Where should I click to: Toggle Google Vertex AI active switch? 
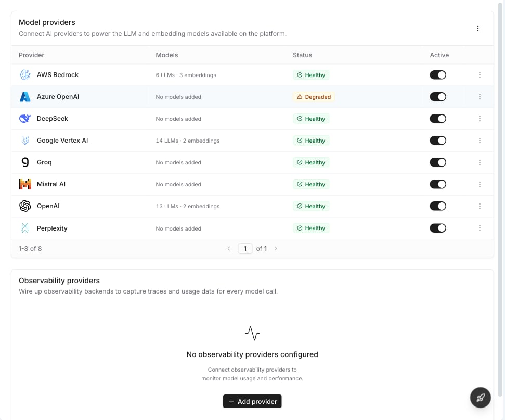pos(438,141)
